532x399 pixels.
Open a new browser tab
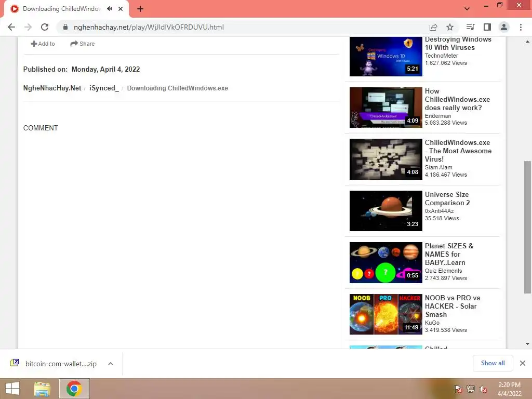[140, 9]
